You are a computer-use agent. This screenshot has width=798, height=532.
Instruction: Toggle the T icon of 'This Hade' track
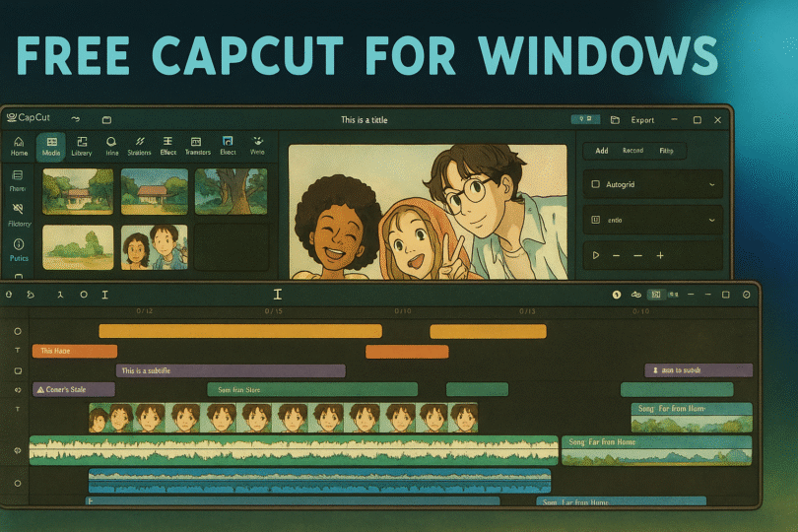coord(18,351)
